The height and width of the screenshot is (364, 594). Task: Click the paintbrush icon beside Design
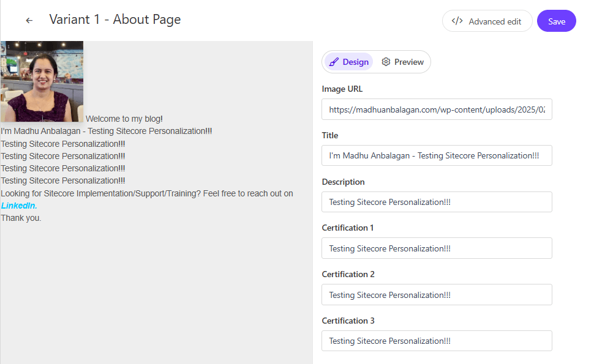(x=334, y=62)
